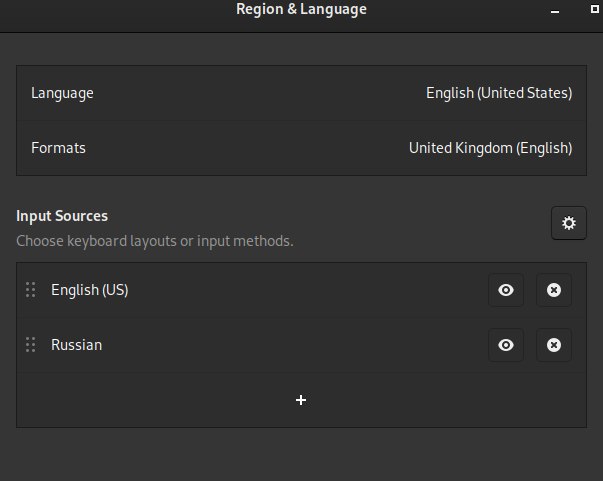This screenshot has height=481, width=603.
Task: Grab the Russian row drag handle
Action: click(x=31, y=345)
